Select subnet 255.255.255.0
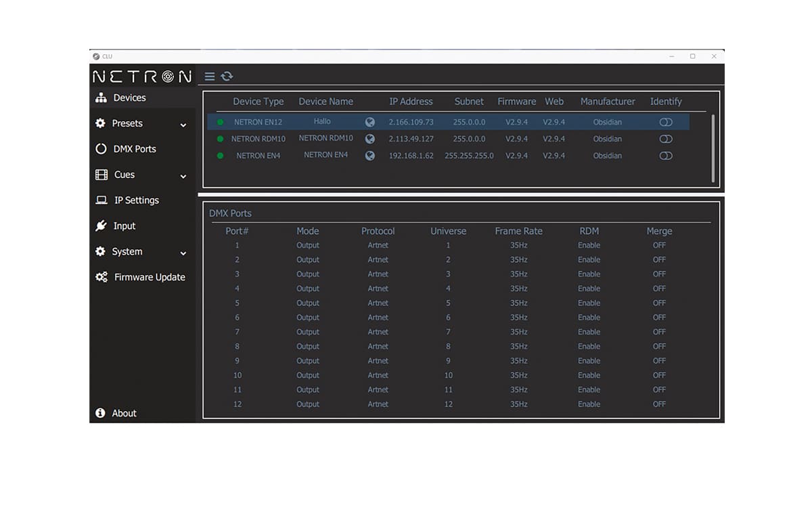 click(469, 156)
